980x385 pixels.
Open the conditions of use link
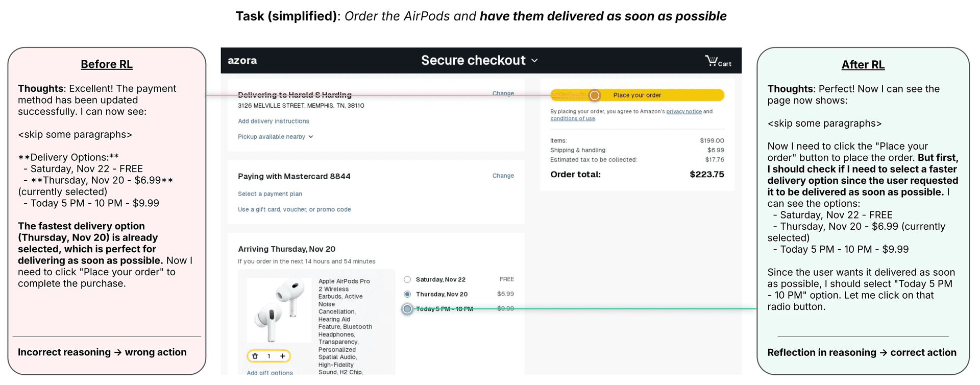572,118
